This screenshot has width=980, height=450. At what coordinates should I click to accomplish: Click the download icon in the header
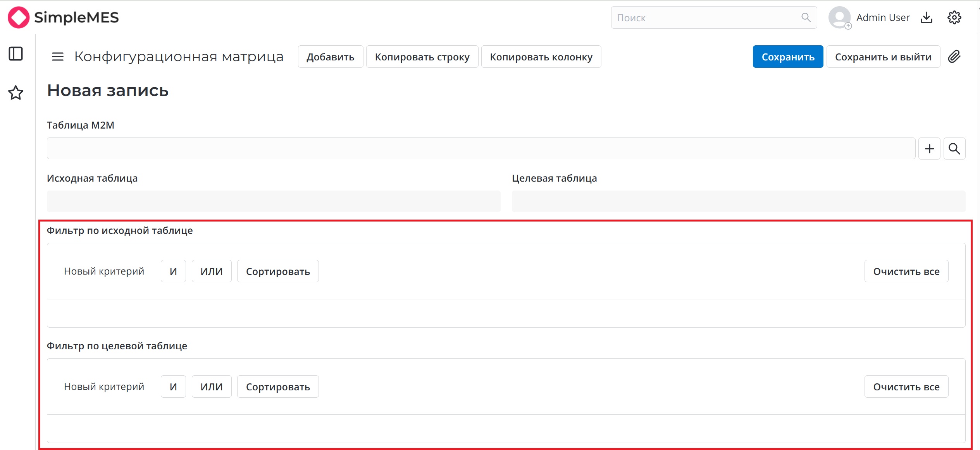tap(927, 17)
